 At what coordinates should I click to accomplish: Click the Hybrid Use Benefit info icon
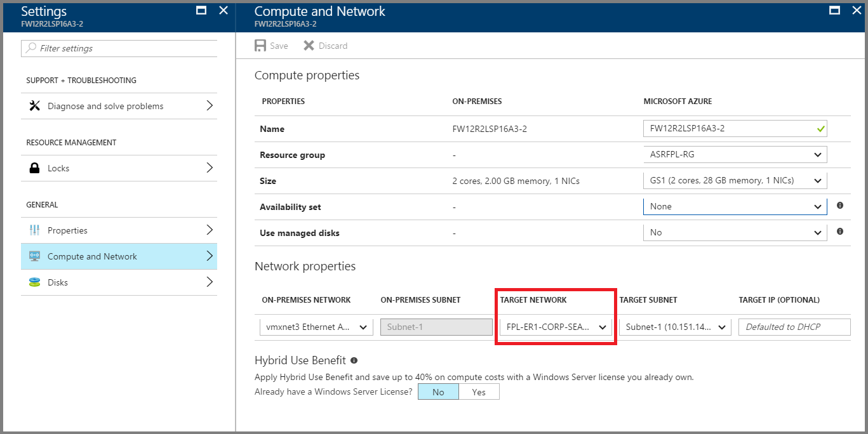coord(353,360)
